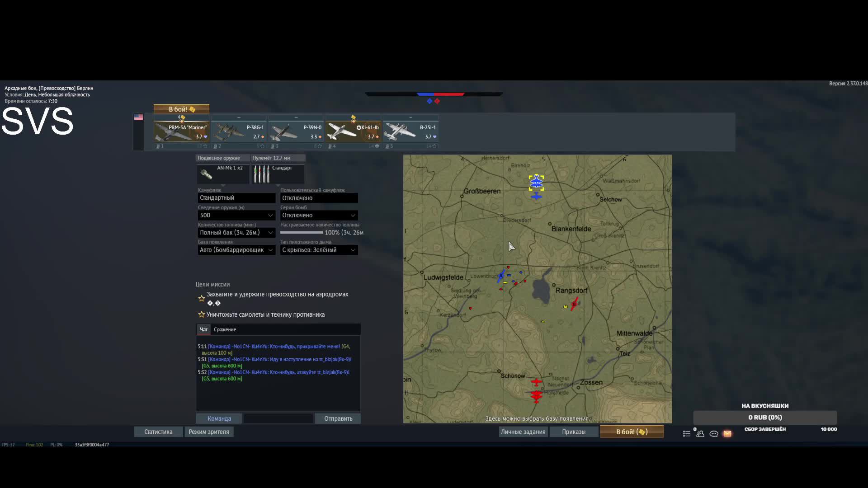
Task: Switch to the Сражение tab
Action: pyautogui.click(x=225, y=329)
